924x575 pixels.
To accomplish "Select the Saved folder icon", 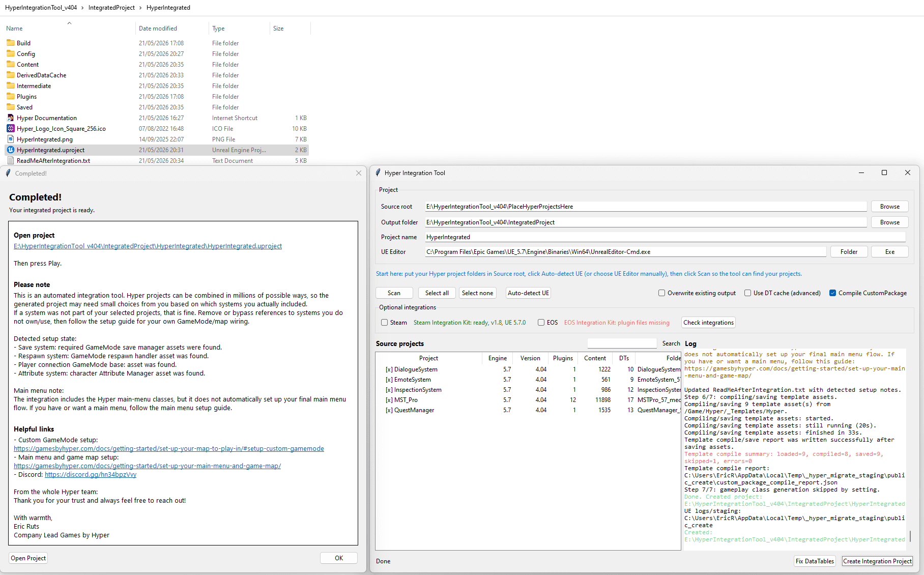I will [11, 107].
